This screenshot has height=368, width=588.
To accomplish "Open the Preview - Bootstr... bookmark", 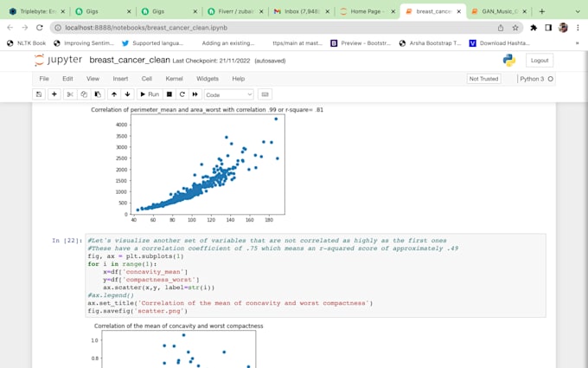I will point(361,43).
